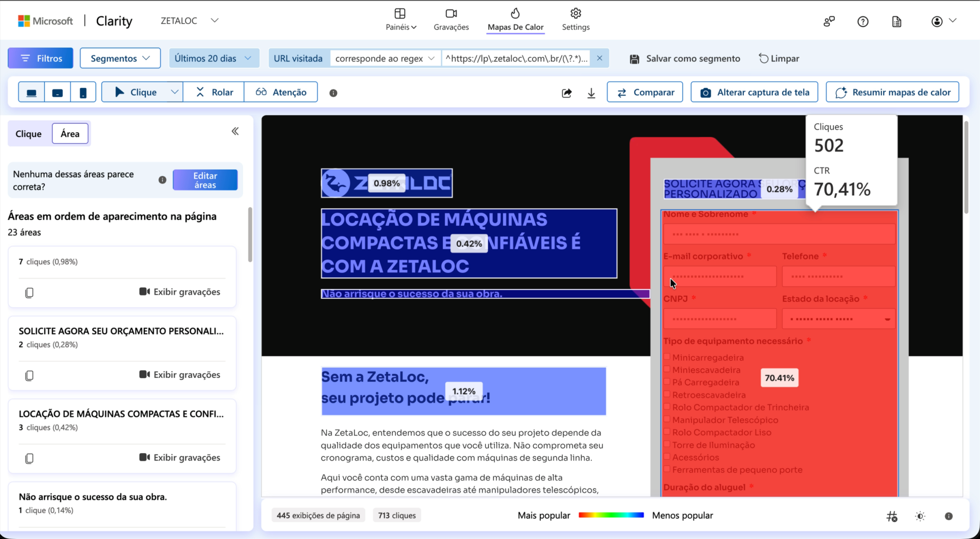This screenshot has height=539, width=980.
Task: Click the popularity color gradient legend
Action: point(611,515)
